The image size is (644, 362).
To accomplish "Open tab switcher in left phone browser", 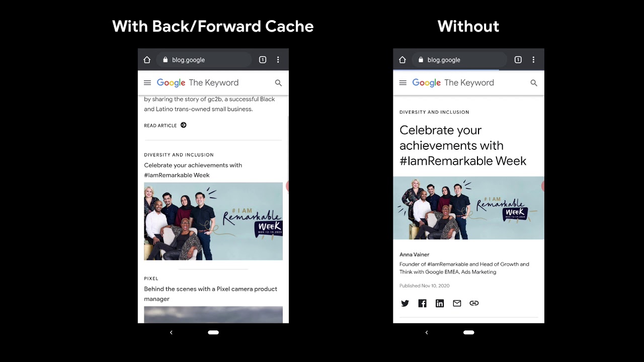I will (263, 60).
